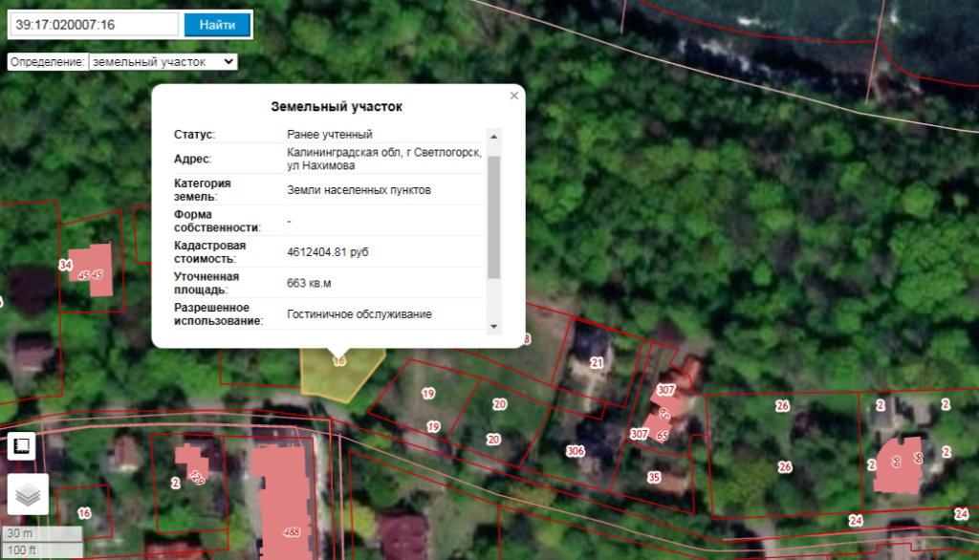Click the Кадастровая стоимость value in popup

pyautogui.click(x=327, y=252)
